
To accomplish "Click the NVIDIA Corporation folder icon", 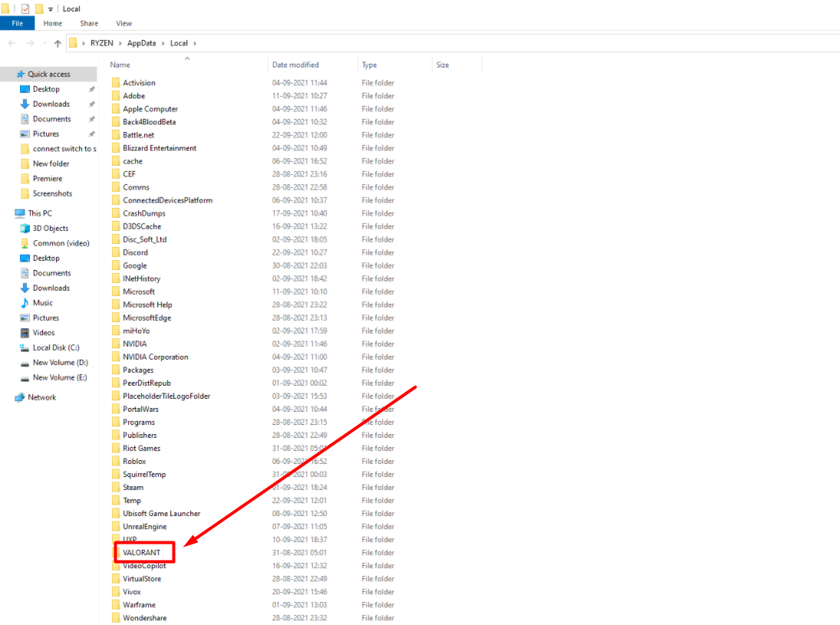I will coord(116,357).
